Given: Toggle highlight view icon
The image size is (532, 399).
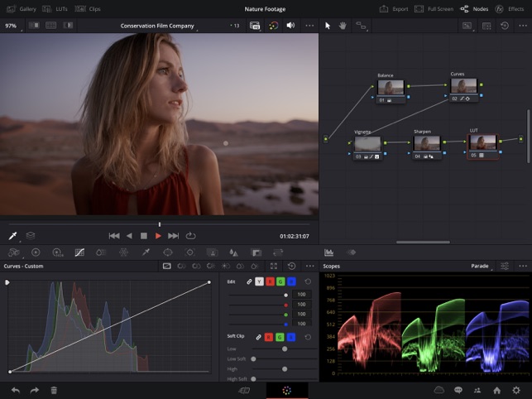Looking at the screenshot, I should point(68,26).
